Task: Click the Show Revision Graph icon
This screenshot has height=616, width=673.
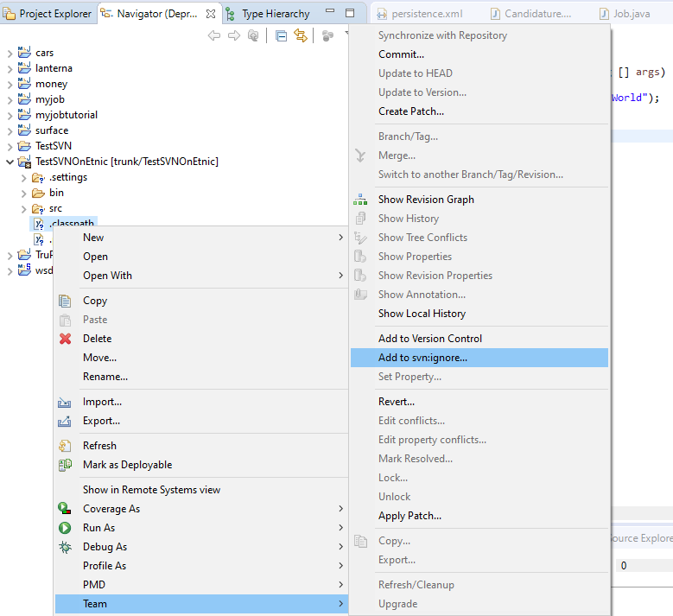Action: point(361,200)
